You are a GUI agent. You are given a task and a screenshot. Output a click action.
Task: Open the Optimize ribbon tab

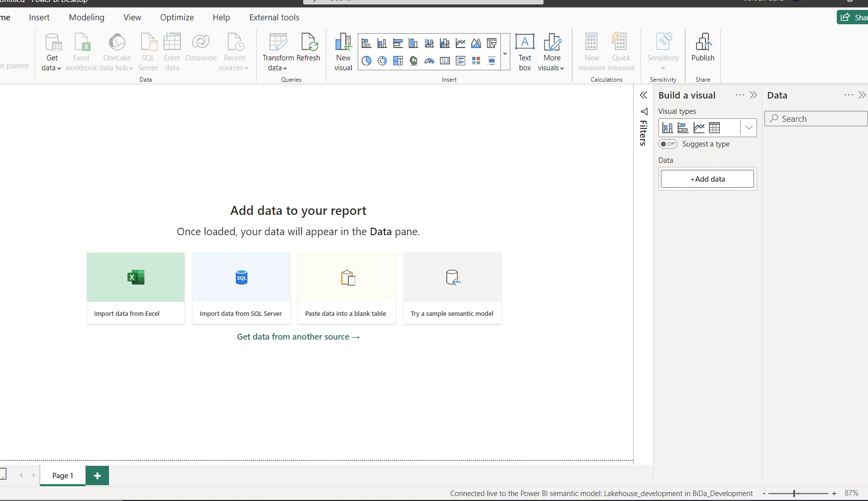(177, 17)
